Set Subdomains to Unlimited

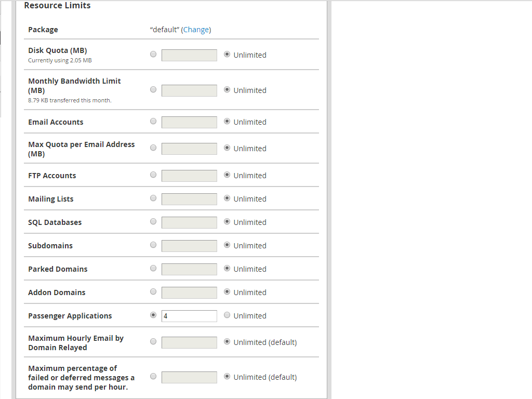pyautogui.click(x=227, y=245)
